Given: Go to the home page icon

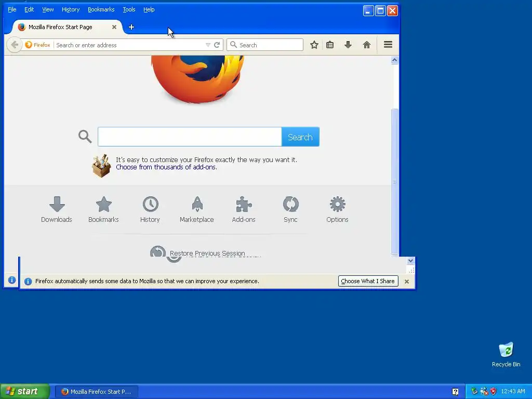Looking at the screenshot, I should 367,45.
